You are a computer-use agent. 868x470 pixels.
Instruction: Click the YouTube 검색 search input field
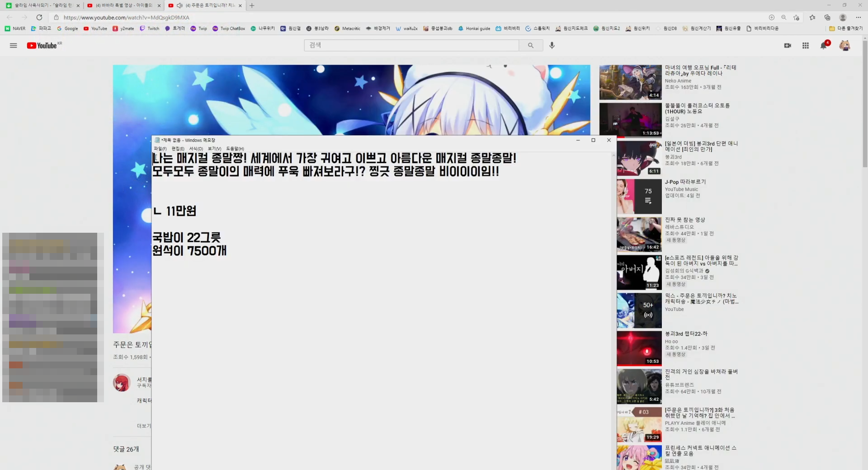coord(411,45)
